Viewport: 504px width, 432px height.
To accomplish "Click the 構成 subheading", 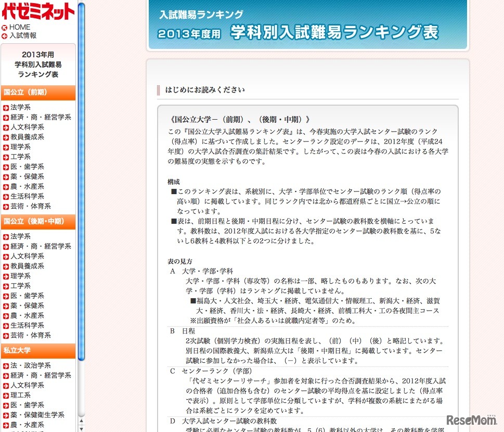I will [x=174, y=182].
